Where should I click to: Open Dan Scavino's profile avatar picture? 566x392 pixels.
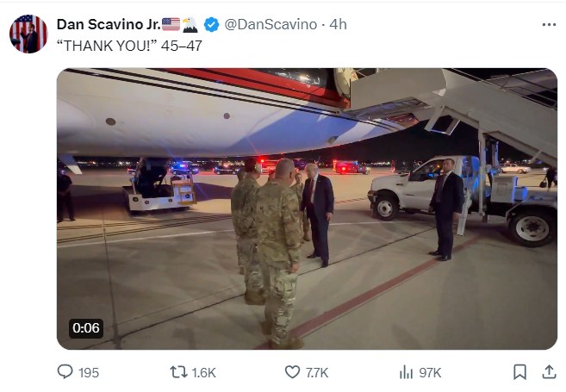pyautogui.click(x=28, y=34)
